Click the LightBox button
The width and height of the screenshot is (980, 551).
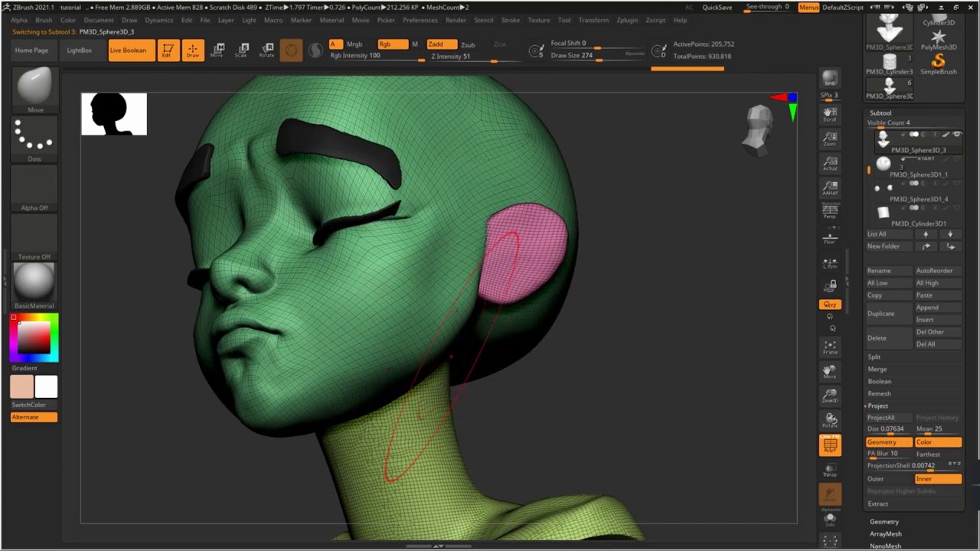[x=79, y=51]
